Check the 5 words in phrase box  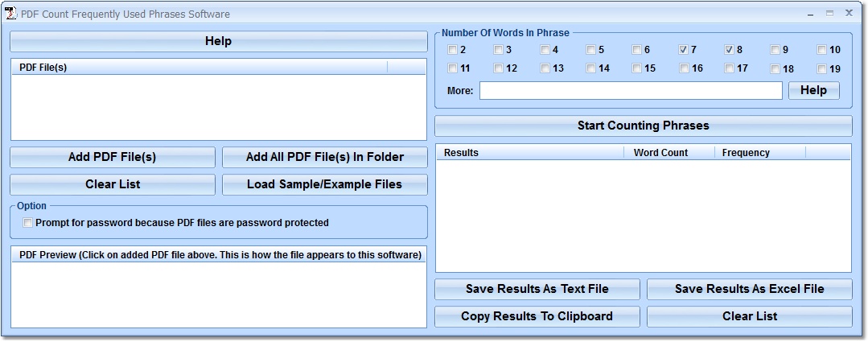click(591, 50)
